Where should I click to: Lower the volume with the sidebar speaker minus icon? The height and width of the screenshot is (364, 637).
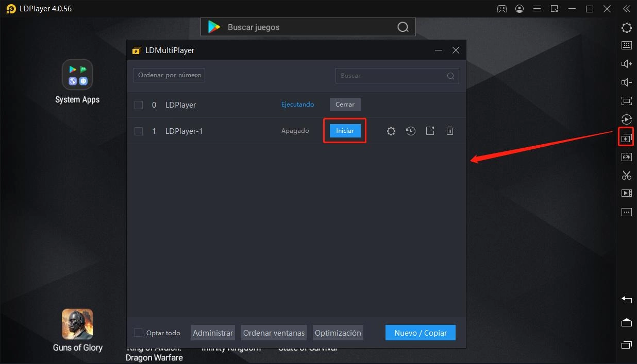click(x=627, y=82)
